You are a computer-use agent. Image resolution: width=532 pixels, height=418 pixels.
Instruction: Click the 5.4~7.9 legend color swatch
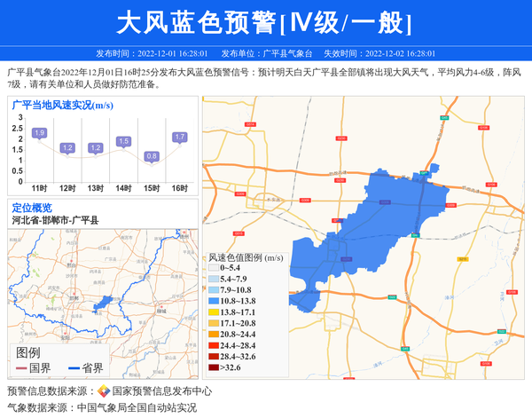[x=214, y=280]
